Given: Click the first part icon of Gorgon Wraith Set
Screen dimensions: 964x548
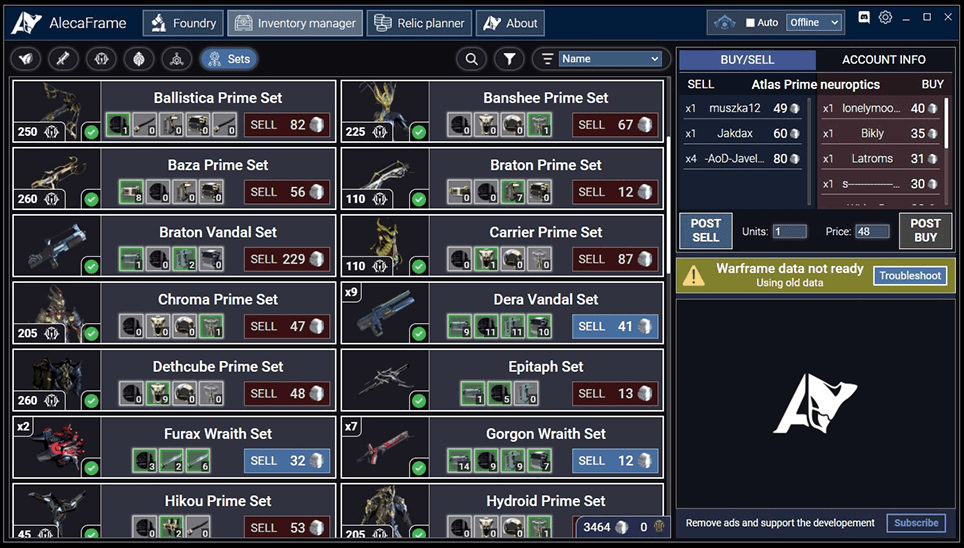Looking at the screenshot, I should [459, 461].
